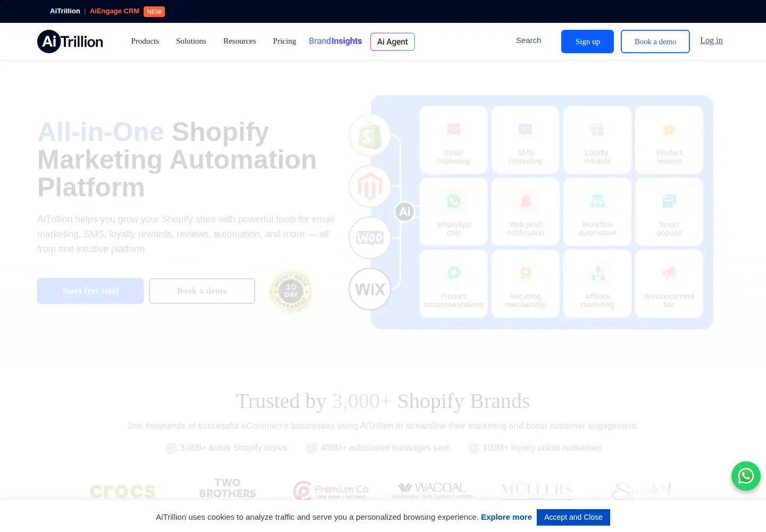Click the Two Brothers brand logo
The width and height of the screenshot is (766, 532).
[x=228, y=488]
